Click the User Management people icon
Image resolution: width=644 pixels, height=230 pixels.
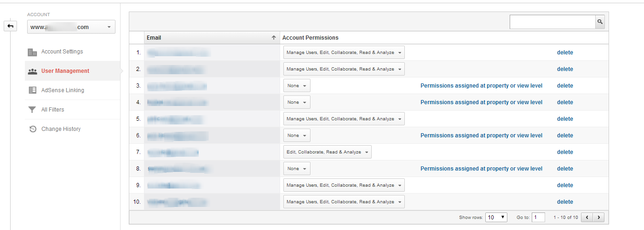32,71
